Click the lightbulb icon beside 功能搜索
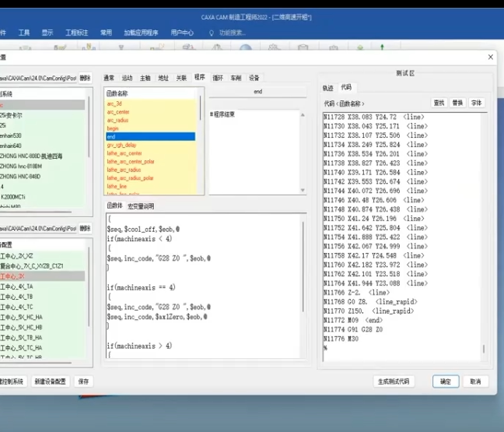This screenshot has width=504, height=432. click(212, 33)
